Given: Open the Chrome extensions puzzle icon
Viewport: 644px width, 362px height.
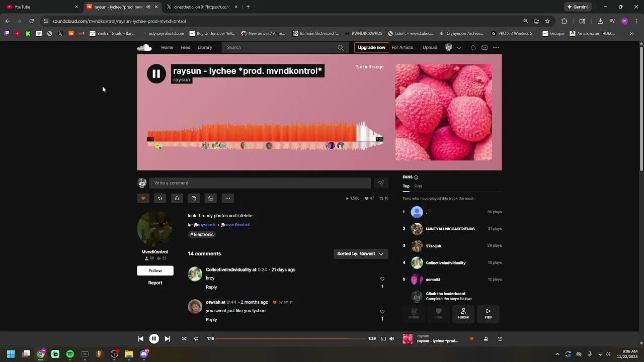Looking at the screenshot, I should 564,21.
